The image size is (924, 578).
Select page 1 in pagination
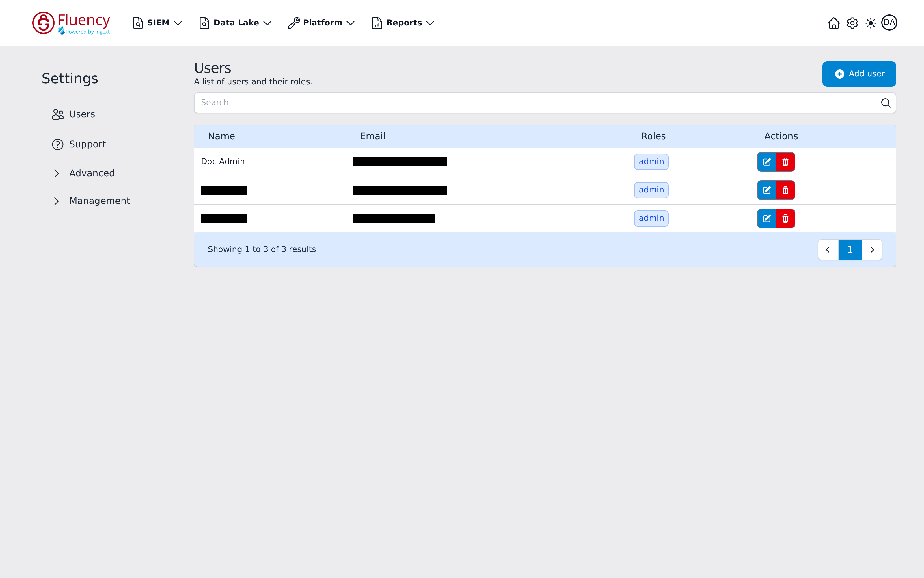point(850,250)
